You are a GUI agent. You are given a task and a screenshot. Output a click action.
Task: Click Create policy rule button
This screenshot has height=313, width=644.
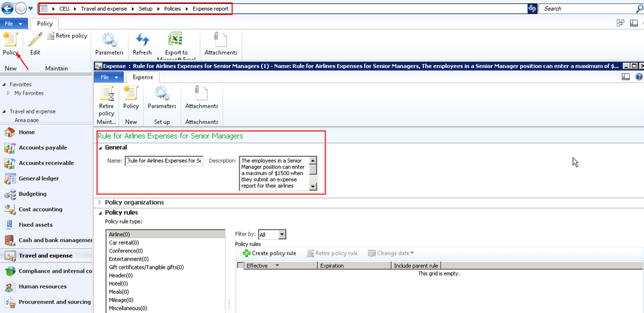coord(269,253)
